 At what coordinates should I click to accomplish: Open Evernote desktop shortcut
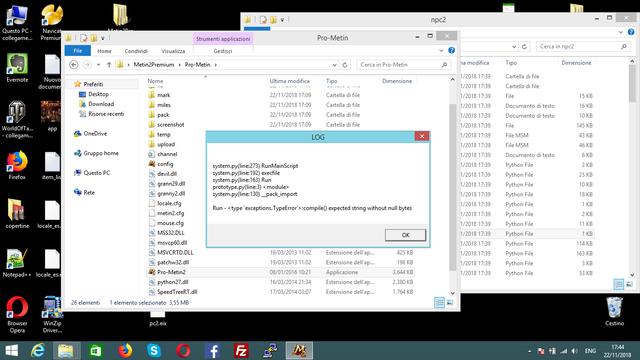17,68
